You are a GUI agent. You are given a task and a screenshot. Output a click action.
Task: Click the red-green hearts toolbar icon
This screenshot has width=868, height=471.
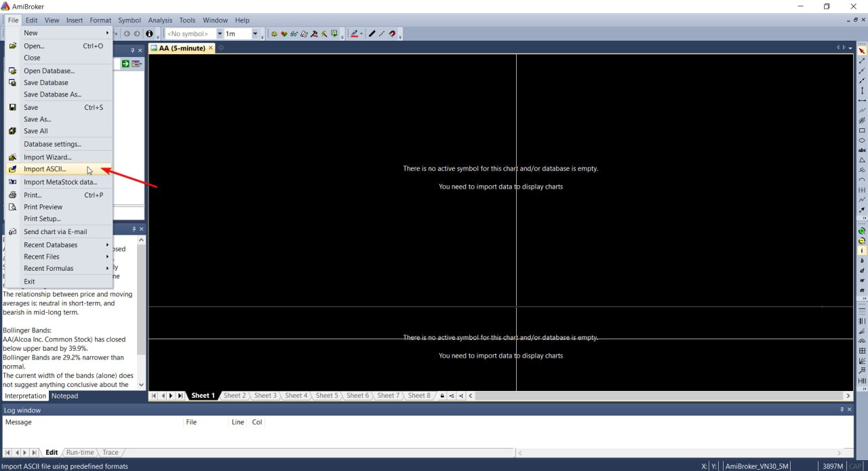coord(284,33)
